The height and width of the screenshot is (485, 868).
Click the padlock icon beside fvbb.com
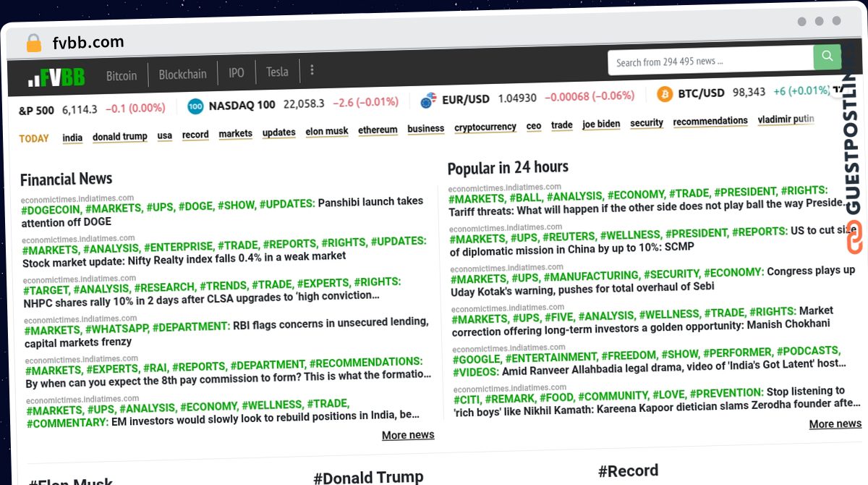pos(33,43)
